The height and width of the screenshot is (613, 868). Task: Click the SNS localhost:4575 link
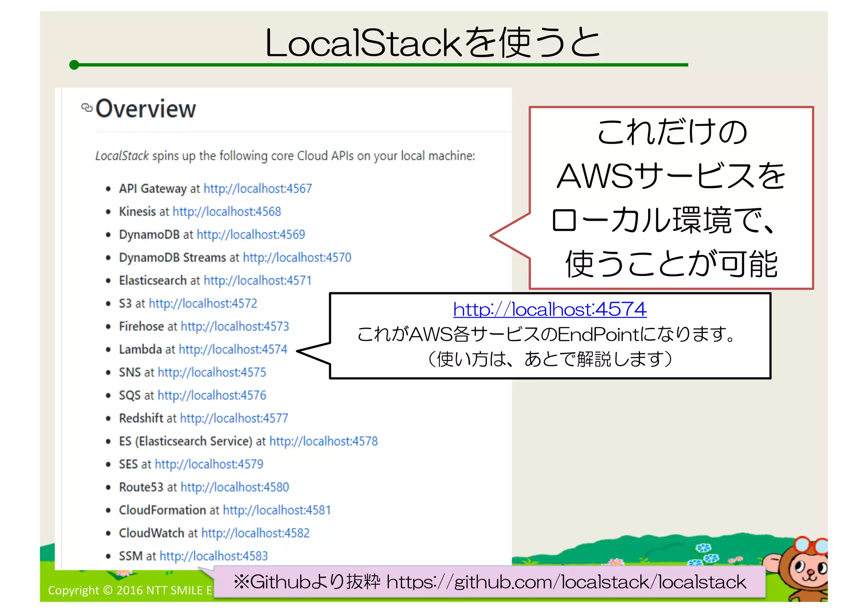click(212, 372)
